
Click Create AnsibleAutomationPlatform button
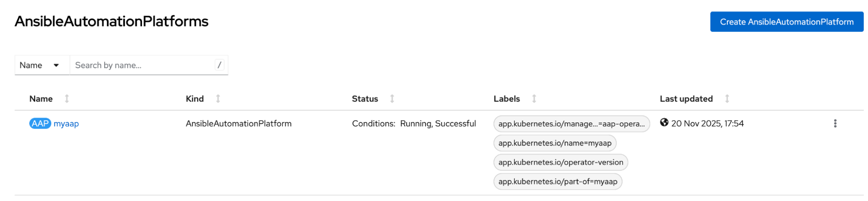(786, 22)
